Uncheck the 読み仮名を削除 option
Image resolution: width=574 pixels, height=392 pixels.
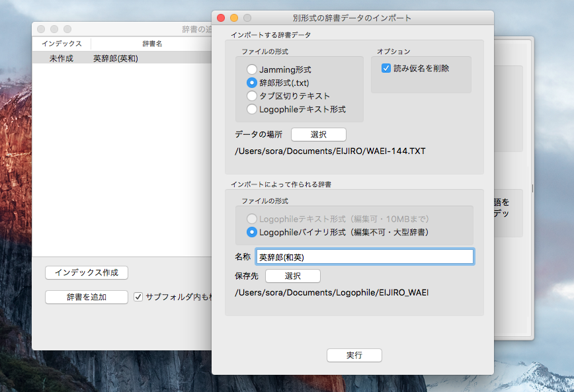click(386, 68)
